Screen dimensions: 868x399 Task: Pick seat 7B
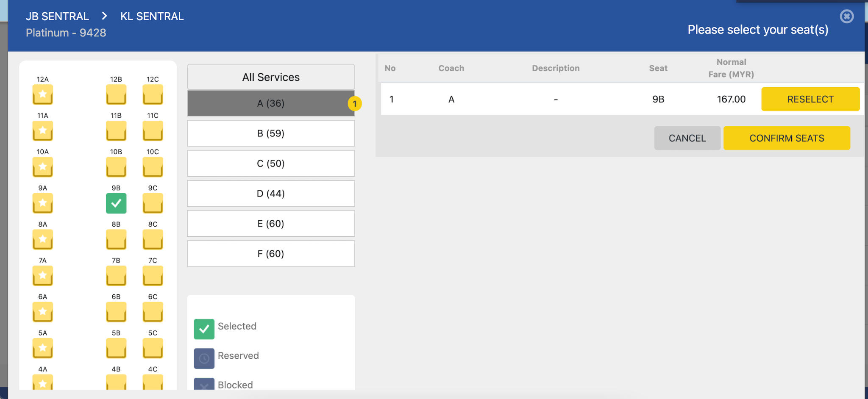click(x=116, y=276)
